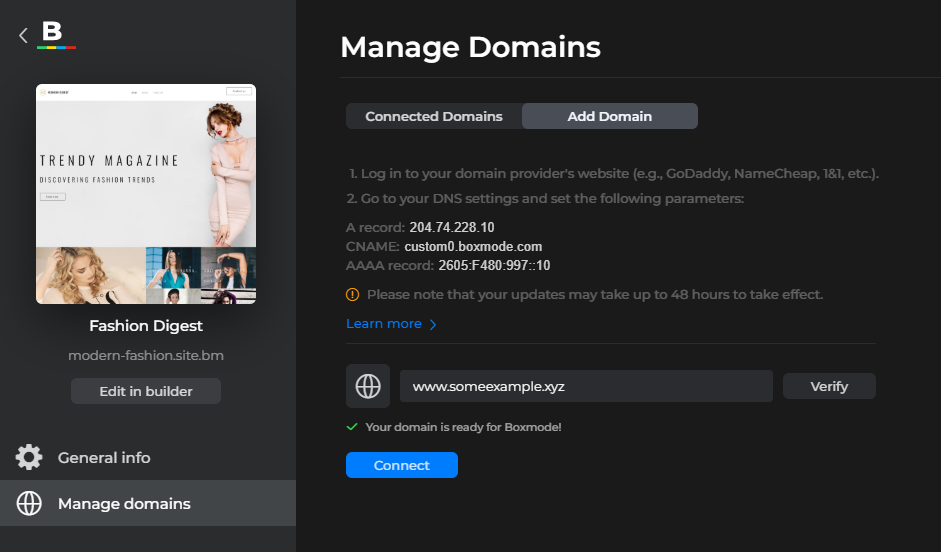This screenshot has width=941, height=552.
Task: Click the modern-fashion.site.bm site address
Action: (x=146, y=355)
